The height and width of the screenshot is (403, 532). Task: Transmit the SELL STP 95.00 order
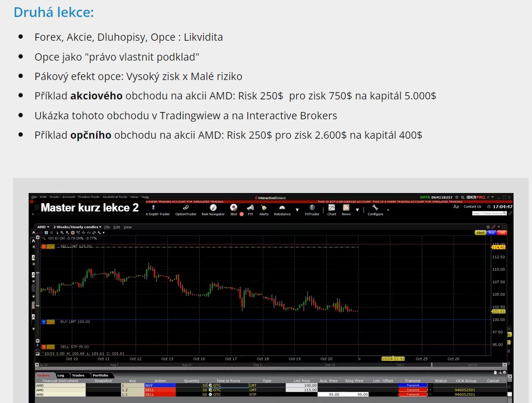413,394
